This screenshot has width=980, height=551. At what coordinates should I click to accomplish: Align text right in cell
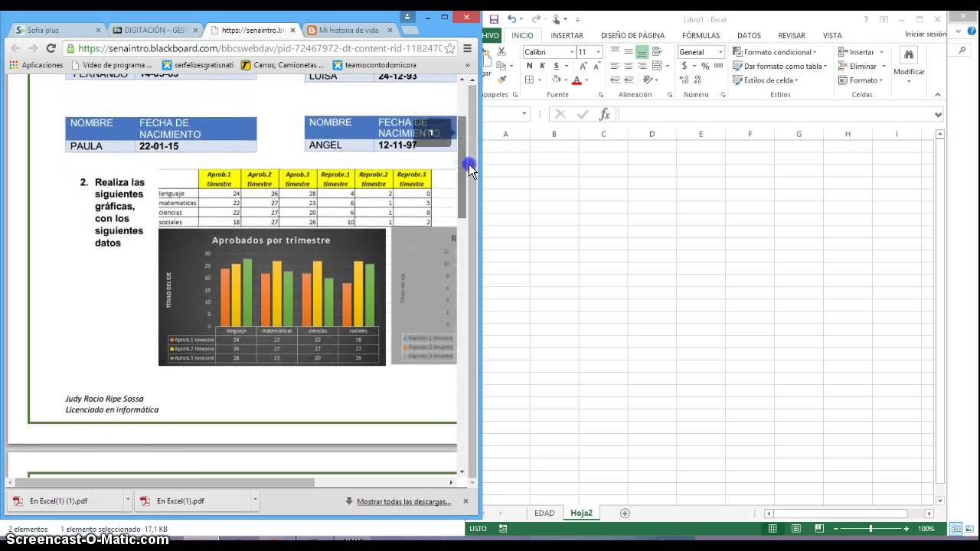point(642,66)
